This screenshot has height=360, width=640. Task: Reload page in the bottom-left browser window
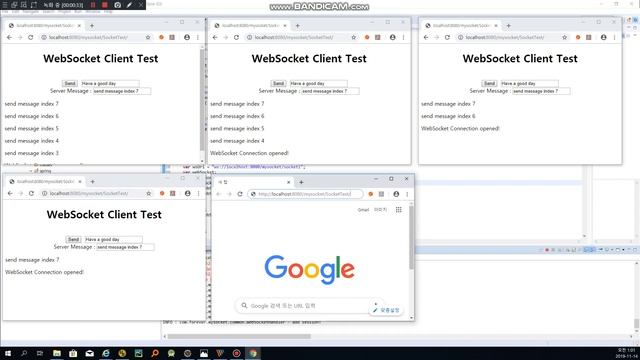(x=31, y=193)
